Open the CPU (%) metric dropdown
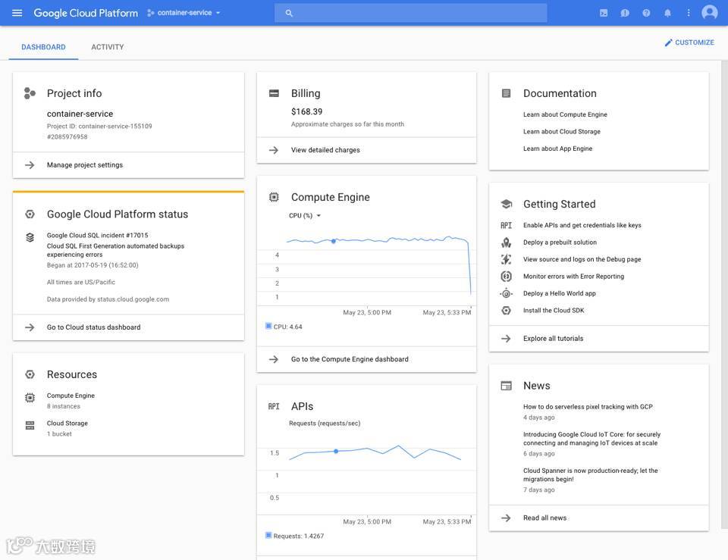Viewport: 728px width, 560px height. (305, 216)
